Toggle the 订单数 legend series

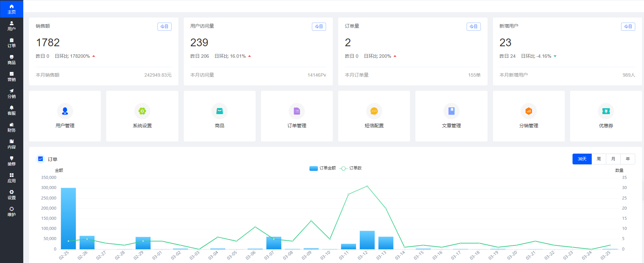coord(351,168)
